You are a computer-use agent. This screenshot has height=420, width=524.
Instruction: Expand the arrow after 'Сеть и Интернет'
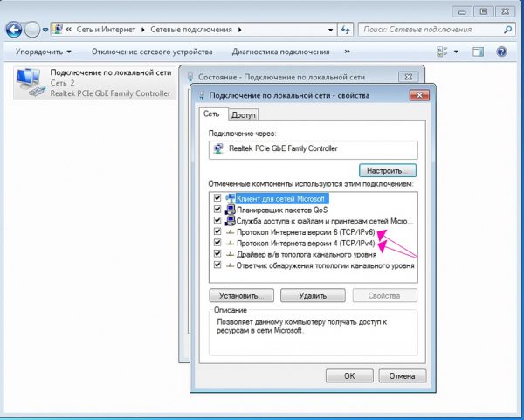tap(142, 30)
